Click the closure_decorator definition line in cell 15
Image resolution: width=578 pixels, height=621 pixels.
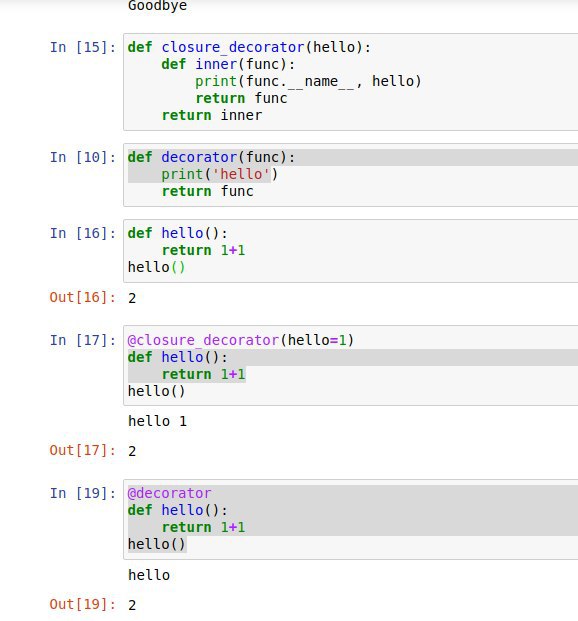[249, 47]
